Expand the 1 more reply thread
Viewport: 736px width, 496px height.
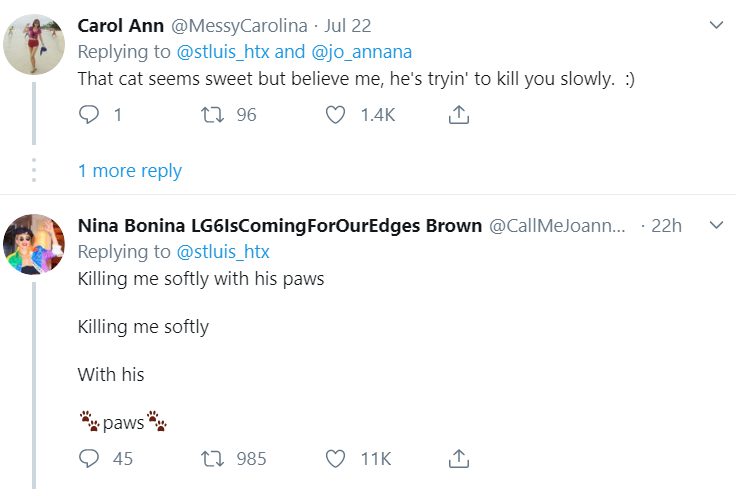pyautogui.click(x=130, y=171)
